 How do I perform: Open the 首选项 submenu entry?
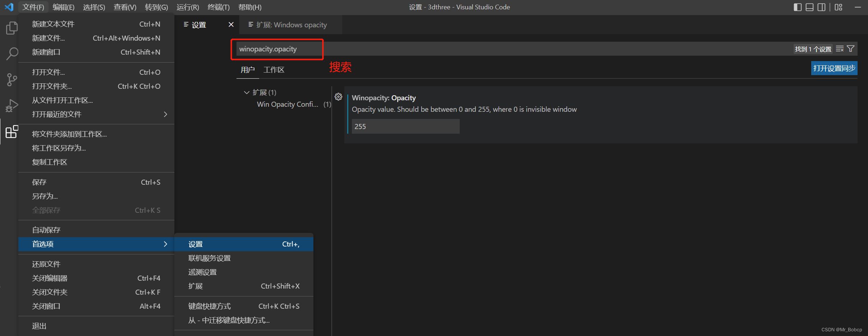96,244
